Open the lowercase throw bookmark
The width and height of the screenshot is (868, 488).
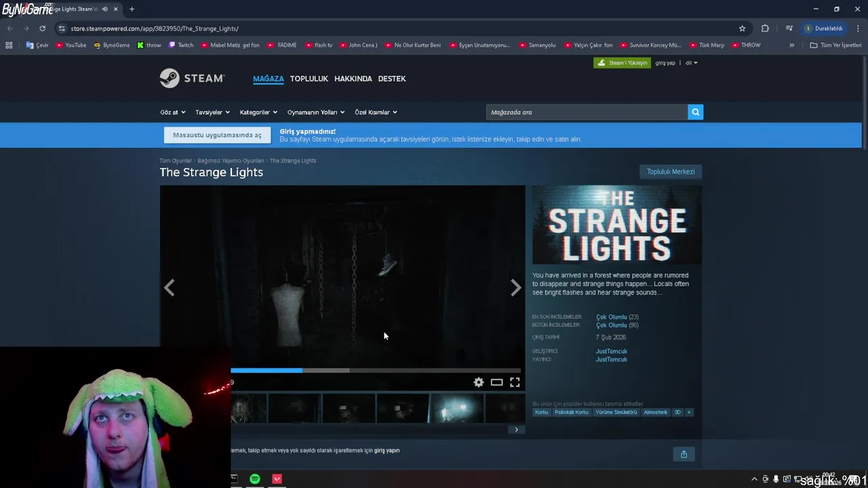149,45
